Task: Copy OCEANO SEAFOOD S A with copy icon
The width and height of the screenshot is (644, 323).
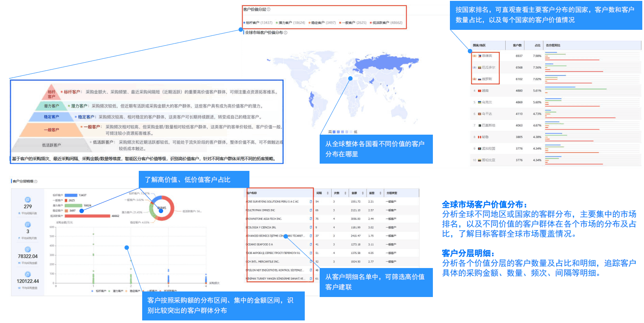Action: pos(311,245)
